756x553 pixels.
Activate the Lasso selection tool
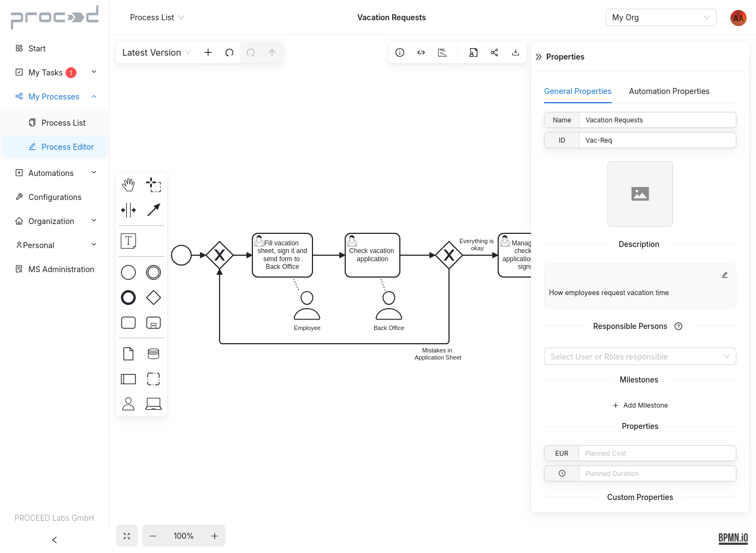coord(153,185)
